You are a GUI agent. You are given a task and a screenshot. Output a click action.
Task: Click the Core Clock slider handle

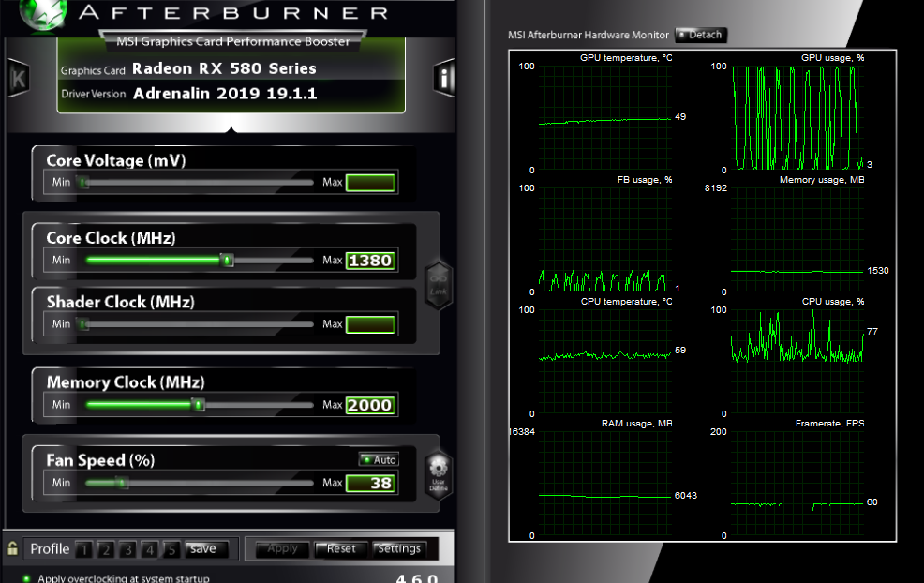point(227,260)
